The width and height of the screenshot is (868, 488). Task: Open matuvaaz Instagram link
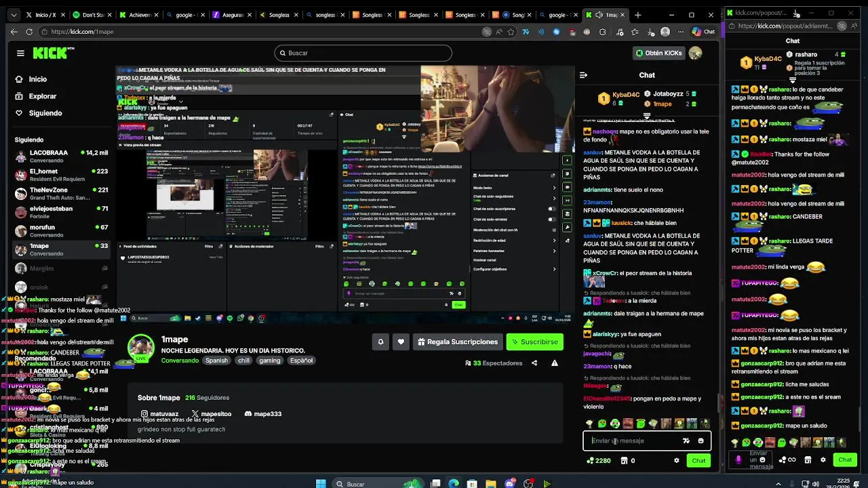pyautogui.click(x=159, y=413)
